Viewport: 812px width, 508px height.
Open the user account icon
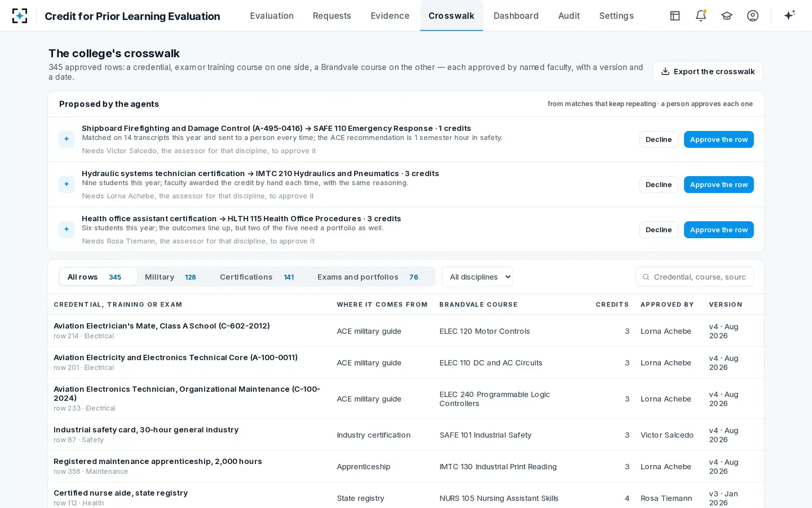753,16
